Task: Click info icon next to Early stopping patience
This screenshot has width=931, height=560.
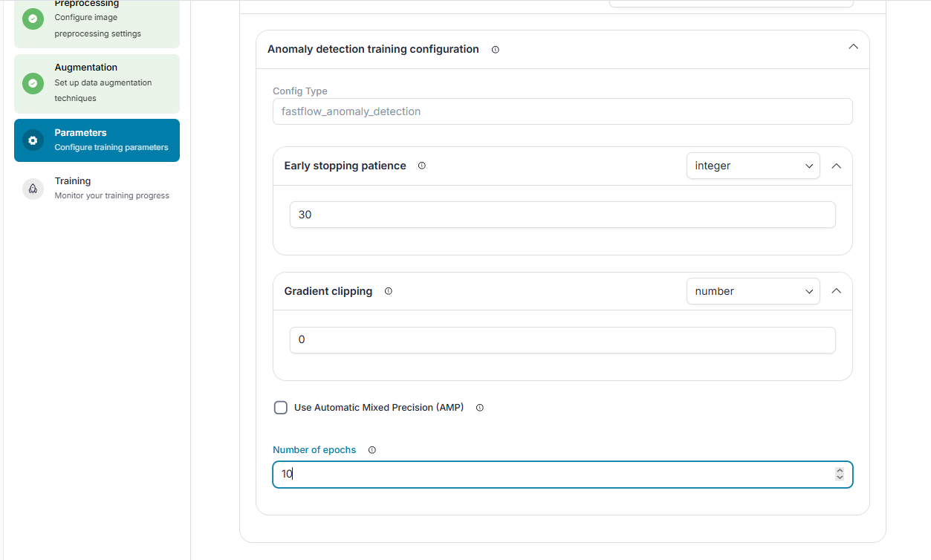Action: pyautogui.click(x=422, y=166)
